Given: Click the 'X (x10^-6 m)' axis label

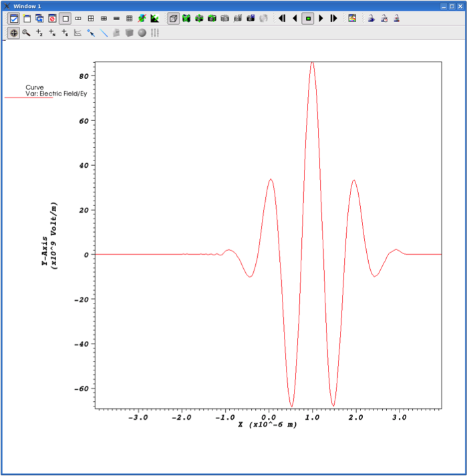Looking at the screenshot, I should point(267,425).
